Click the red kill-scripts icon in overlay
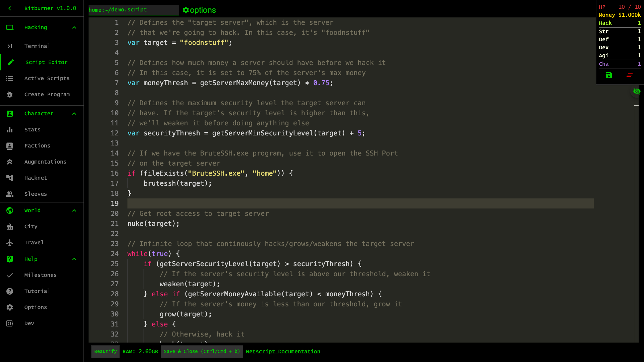Screen dimensions: 644x362 click(630, 75)
